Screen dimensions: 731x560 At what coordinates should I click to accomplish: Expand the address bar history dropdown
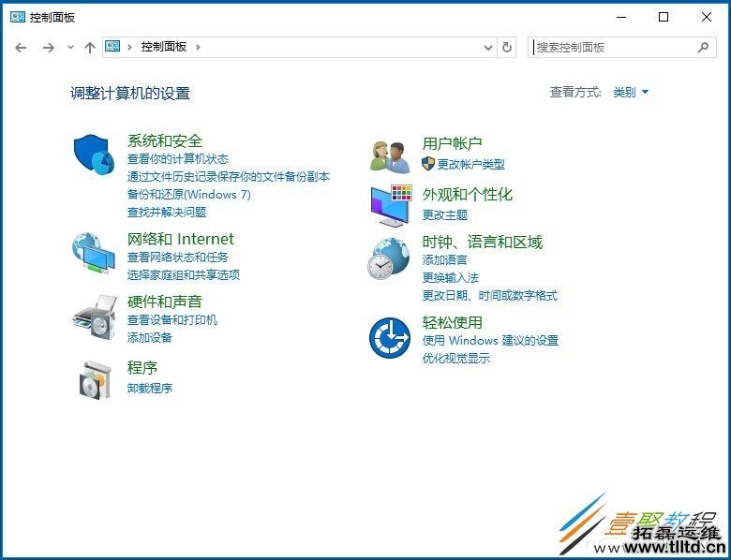[488, 48]
